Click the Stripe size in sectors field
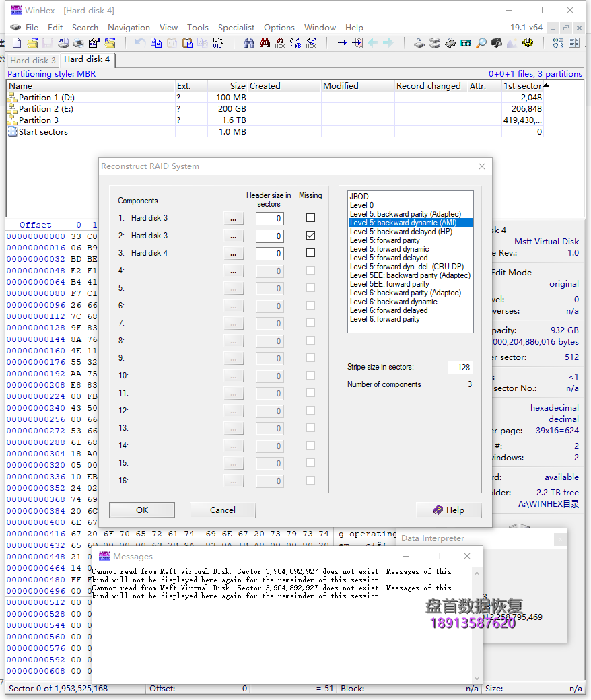The width and height of the screenshot is (591, 700). pyautogui.click(x=460, y=367)
